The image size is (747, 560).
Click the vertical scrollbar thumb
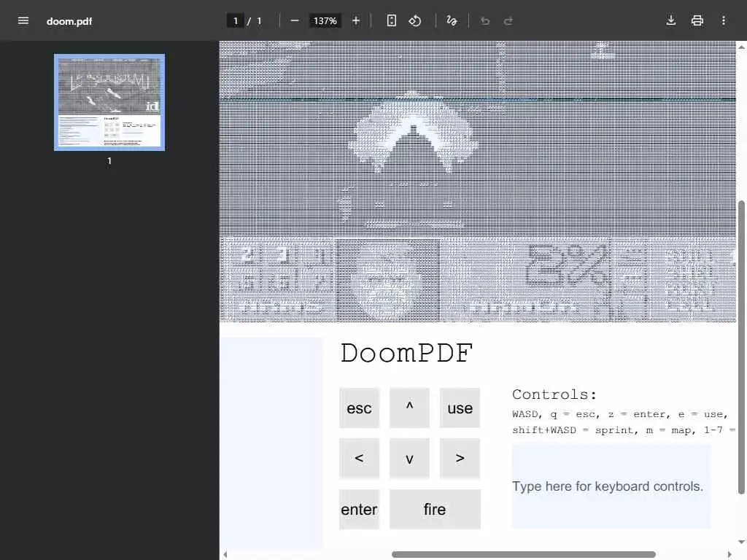tap(741, 348)
